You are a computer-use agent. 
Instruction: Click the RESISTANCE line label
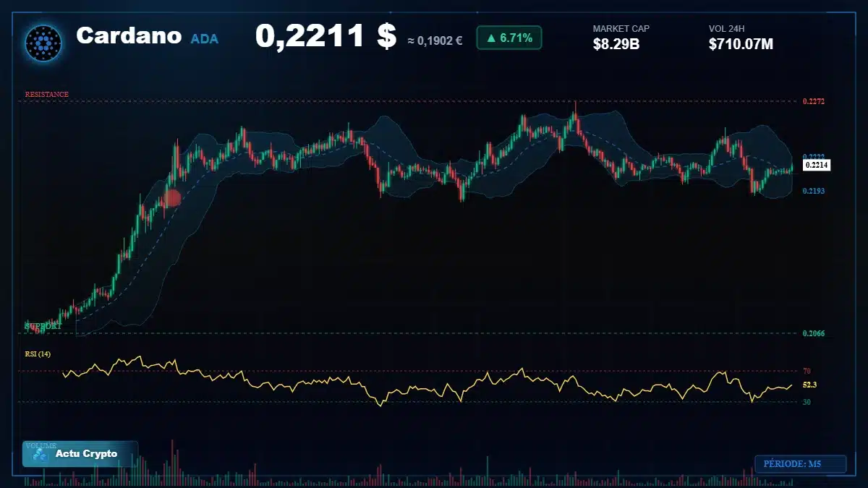(x=47, y=95)
